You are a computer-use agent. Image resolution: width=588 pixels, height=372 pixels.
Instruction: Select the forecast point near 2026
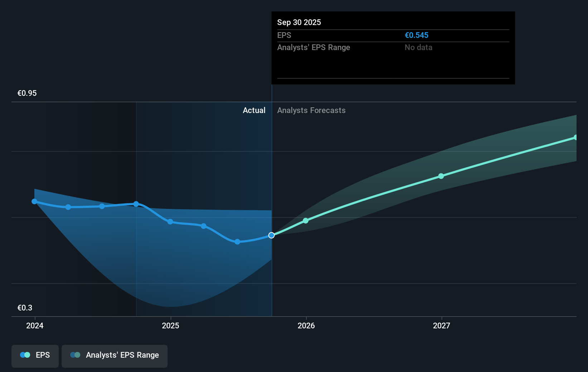(305, 221)
